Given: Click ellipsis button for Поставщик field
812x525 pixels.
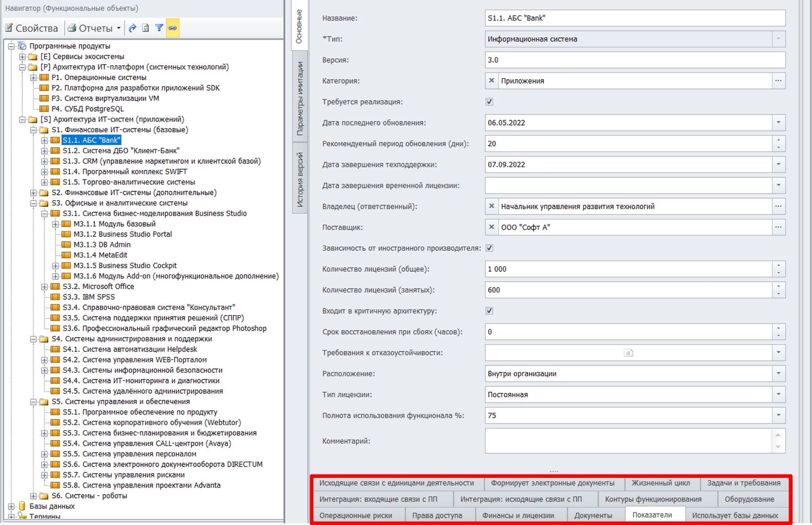Looking at the screenshot, I should click(x=778, y=227).
